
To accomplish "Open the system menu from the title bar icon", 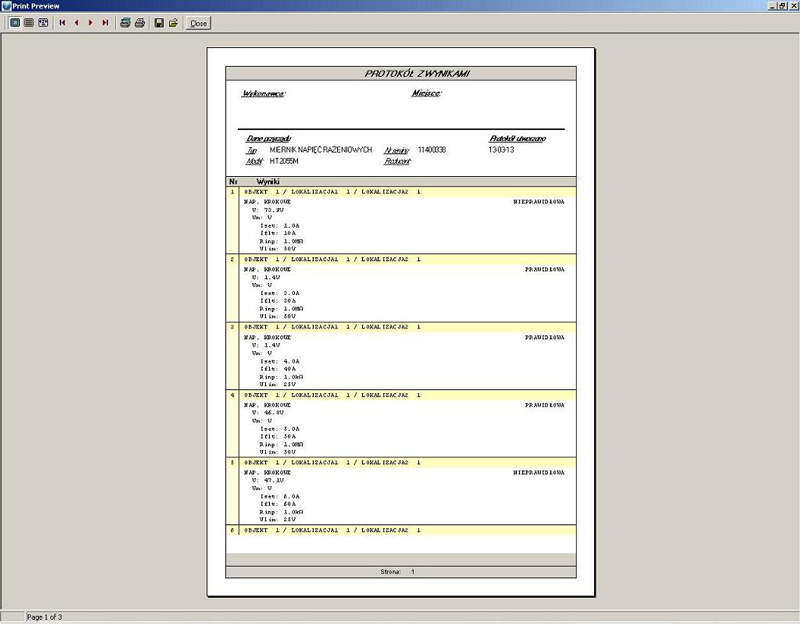I will coord(6,6).
